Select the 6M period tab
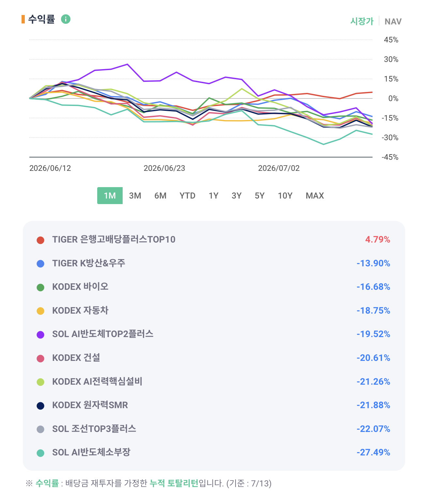 pyautogui.click(x=160, y=196)
